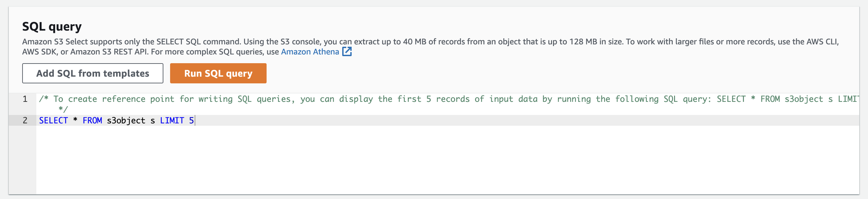Click the FROM keyword on line 2
868x199 pixels.
(92, 121)
